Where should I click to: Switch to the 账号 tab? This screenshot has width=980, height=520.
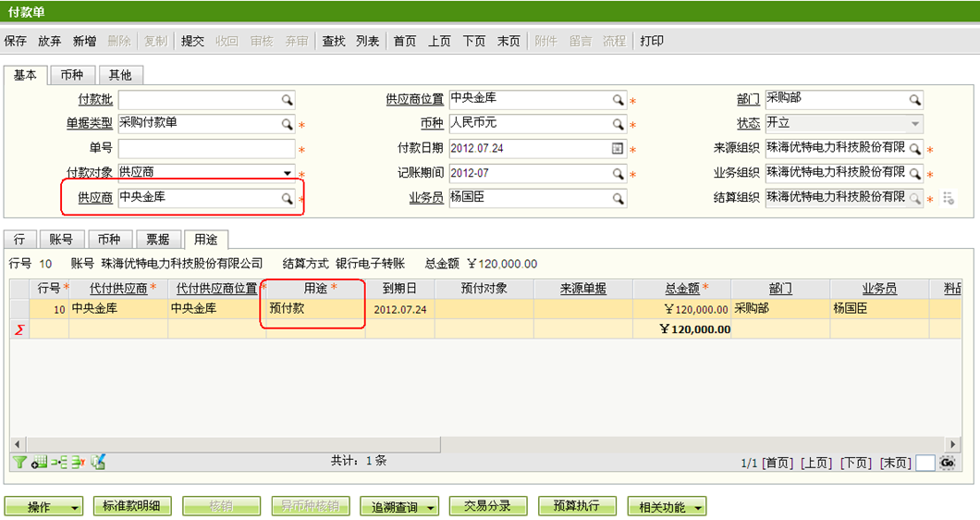tap(61, 240)
